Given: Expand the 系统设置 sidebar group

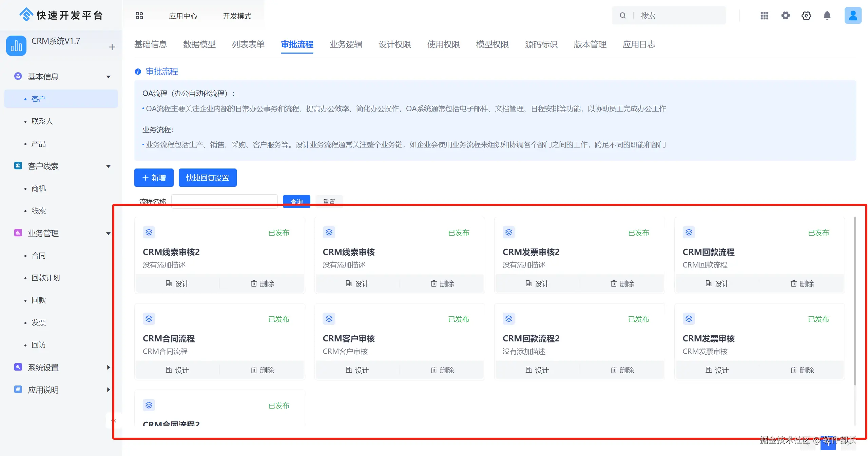Looking at the screenshot, I should click(108, 367).
